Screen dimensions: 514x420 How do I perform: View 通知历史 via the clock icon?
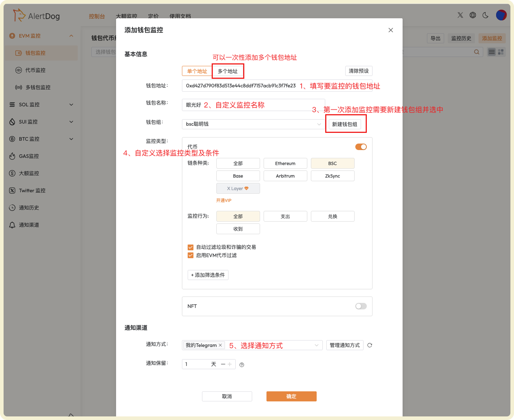pos(11,207)
